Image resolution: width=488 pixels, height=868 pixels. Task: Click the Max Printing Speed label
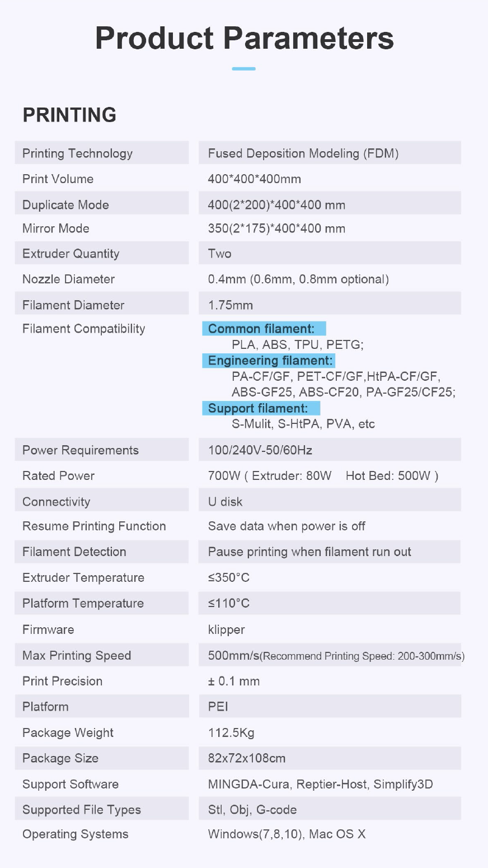(x=77, y=656)
